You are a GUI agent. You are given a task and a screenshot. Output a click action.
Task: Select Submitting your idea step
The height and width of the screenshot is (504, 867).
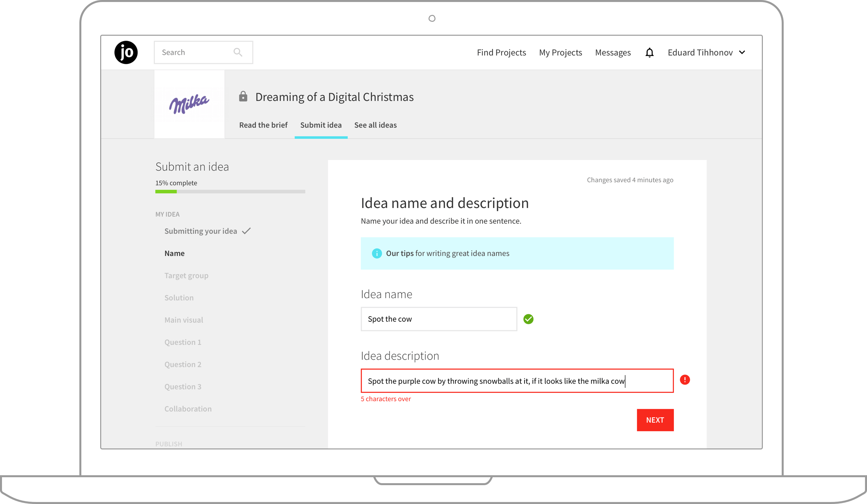(201, 231)
